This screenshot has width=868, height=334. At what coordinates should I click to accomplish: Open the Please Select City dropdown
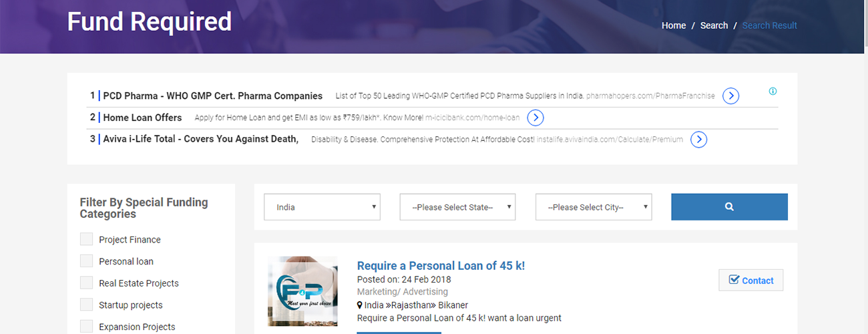(x=594, y=207)
